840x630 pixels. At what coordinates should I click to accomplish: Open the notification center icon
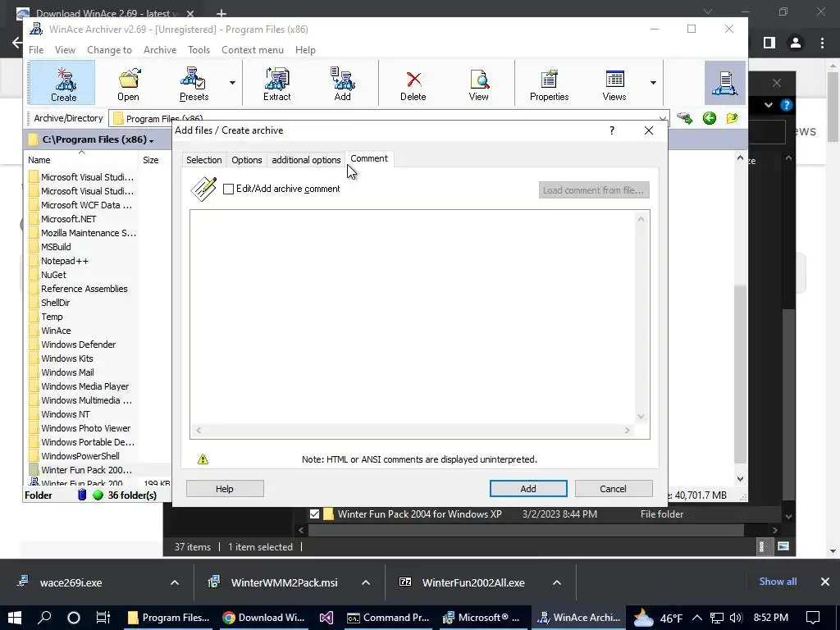[813, 618]
